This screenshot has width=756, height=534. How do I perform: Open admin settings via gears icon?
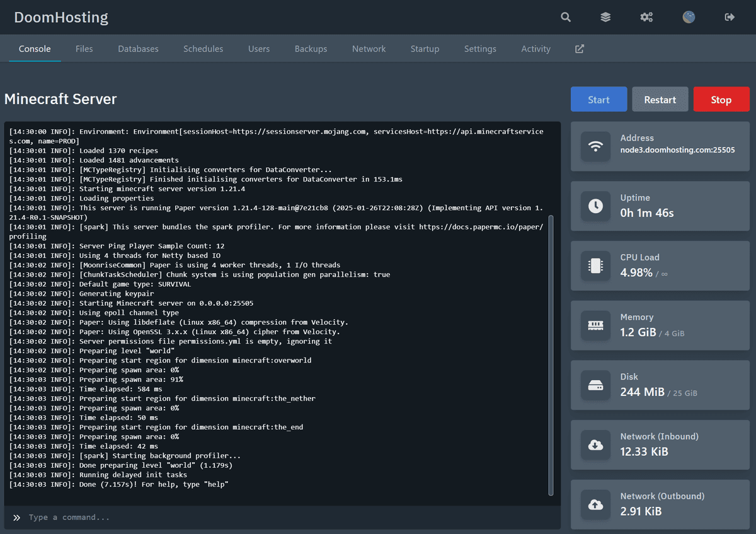pos(646,17)
